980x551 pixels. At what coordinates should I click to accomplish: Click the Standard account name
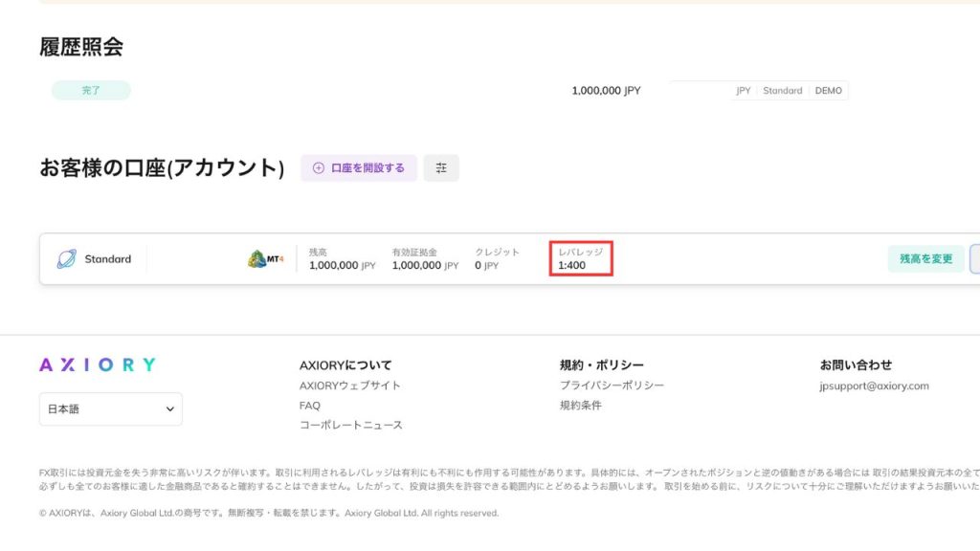pyautogui.click(x=108, y=259)
